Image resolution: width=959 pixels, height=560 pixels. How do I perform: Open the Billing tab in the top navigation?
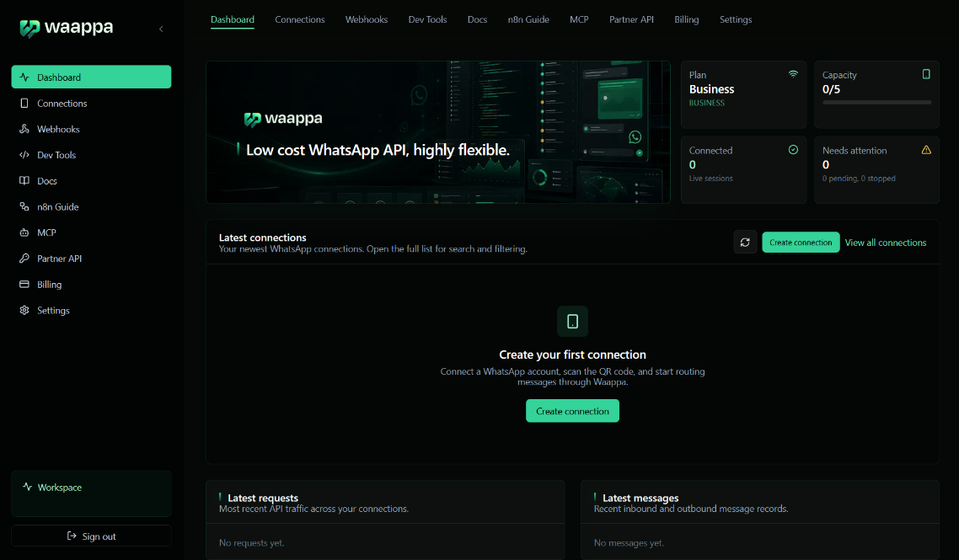tap(686, 19)
